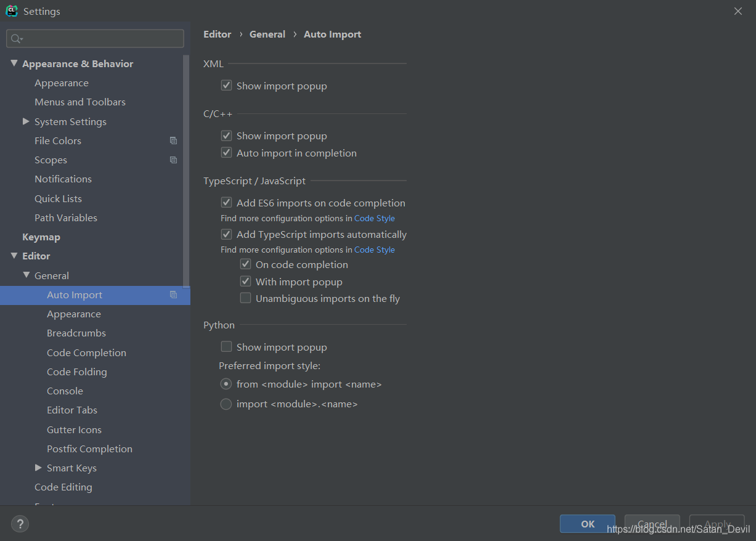This screenshot has width=756, height=541.
Task: Expand the Smart Keys node arrow
Action: [38, 468]
